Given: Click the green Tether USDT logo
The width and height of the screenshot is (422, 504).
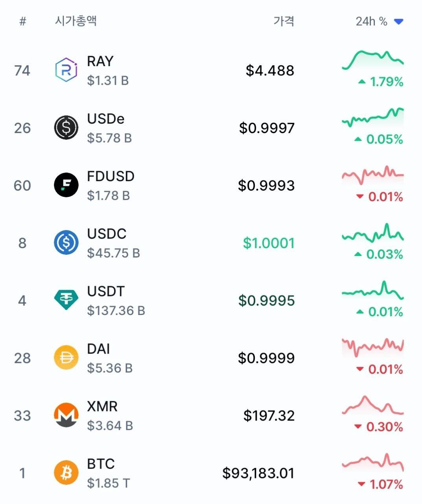Looking at the screenshot, I should [66, 300].
